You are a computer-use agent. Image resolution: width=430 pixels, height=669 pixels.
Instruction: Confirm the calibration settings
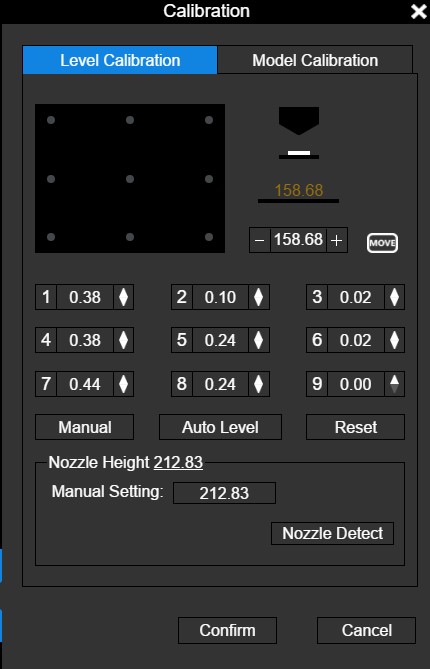pos(227,630)
